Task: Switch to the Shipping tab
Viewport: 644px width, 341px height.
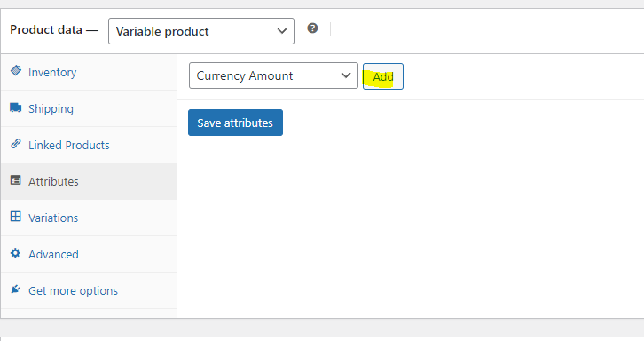Action: 89,108
